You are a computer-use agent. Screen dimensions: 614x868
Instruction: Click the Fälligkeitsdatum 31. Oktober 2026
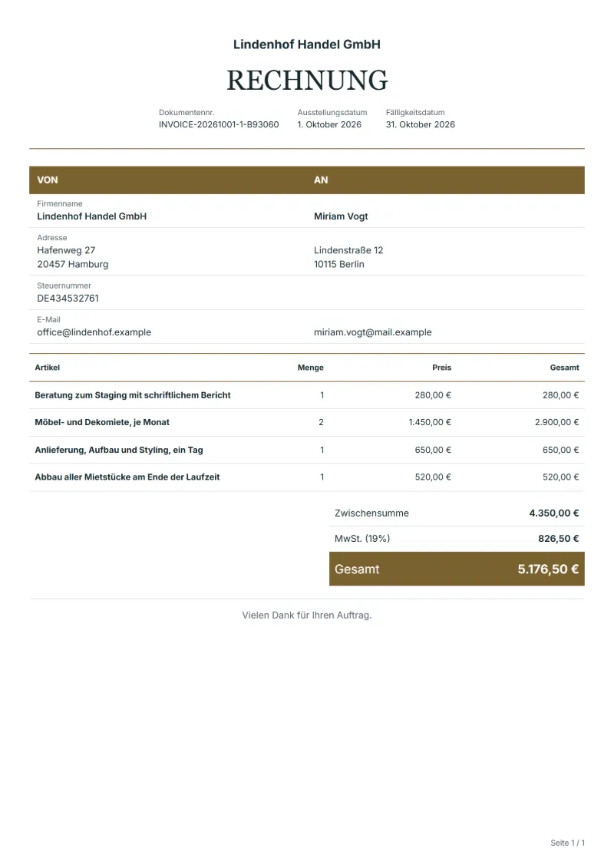point(421,124)
